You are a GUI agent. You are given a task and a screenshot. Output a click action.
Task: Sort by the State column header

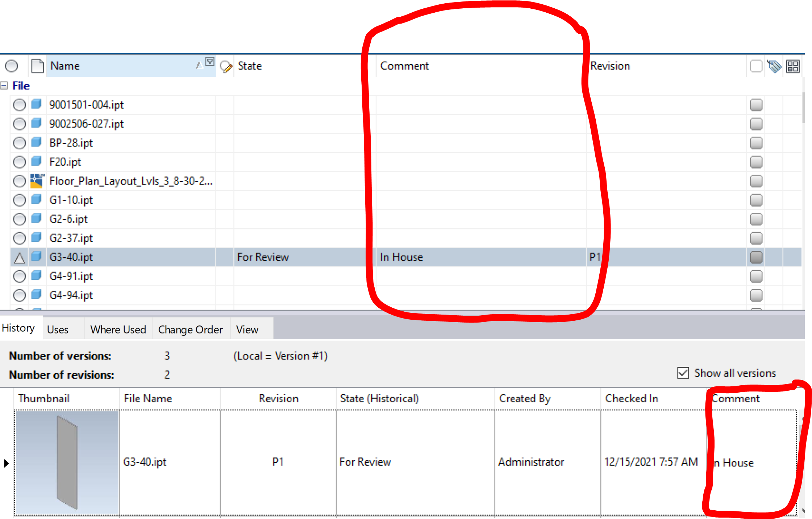pos(250,66)
